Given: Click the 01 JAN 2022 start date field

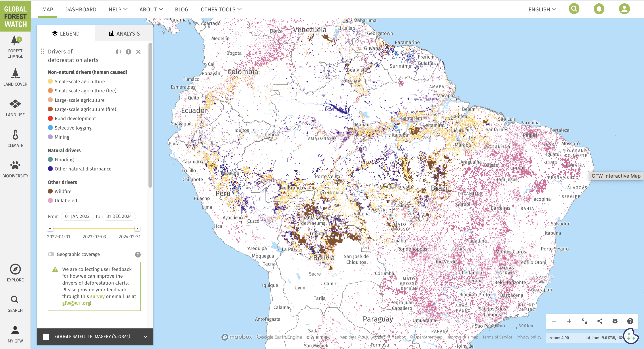Looking at the screenshot, I should (x=77, y=216).
